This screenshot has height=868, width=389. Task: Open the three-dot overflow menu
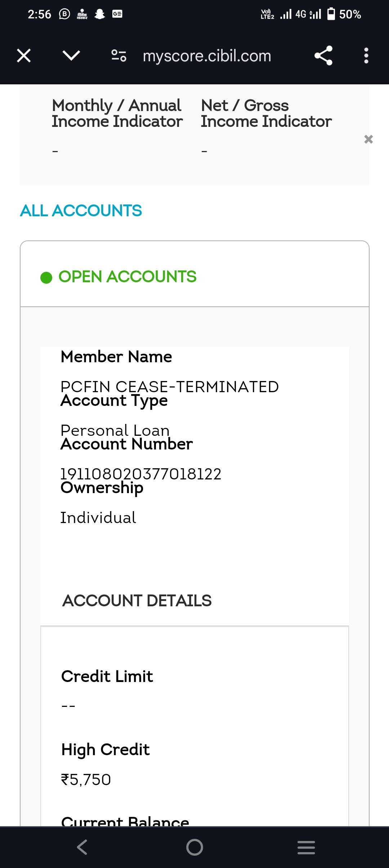coord(366,56)
